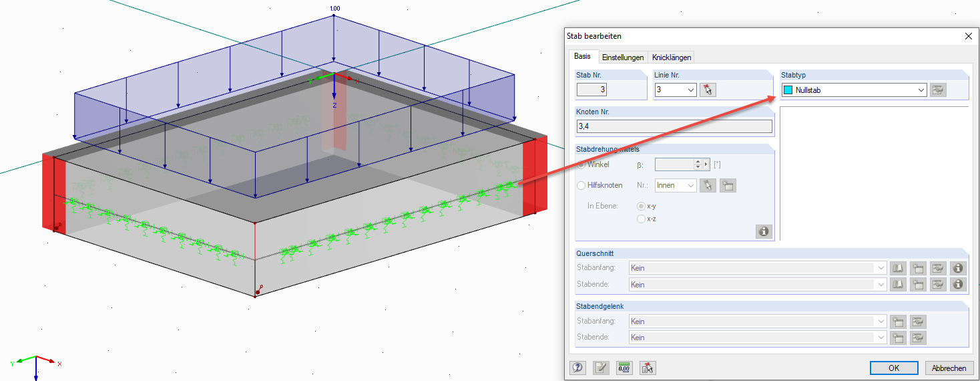Create new cross-section for Stabende Querschnitt
Viewport: 980px width, 381px height.
coord(919,284)
